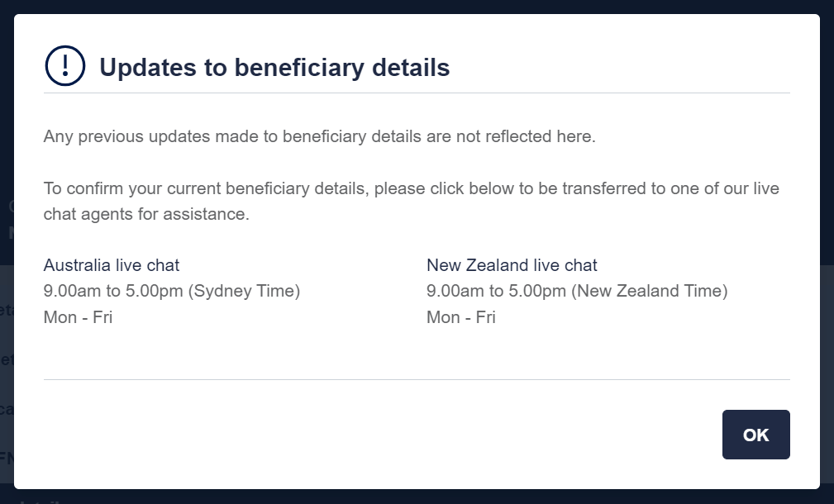Click the dimmed page strip below the dialog

point(417,497)
